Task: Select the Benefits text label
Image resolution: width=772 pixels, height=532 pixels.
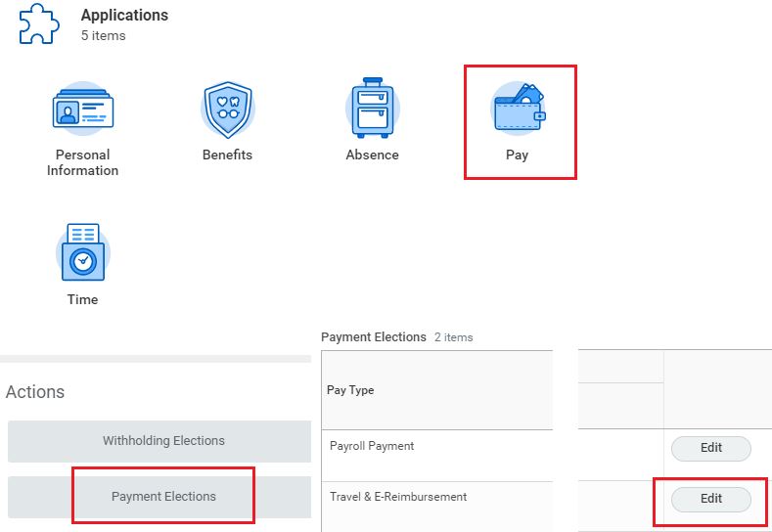Action: pyautogui.click(x=227, y=155)
